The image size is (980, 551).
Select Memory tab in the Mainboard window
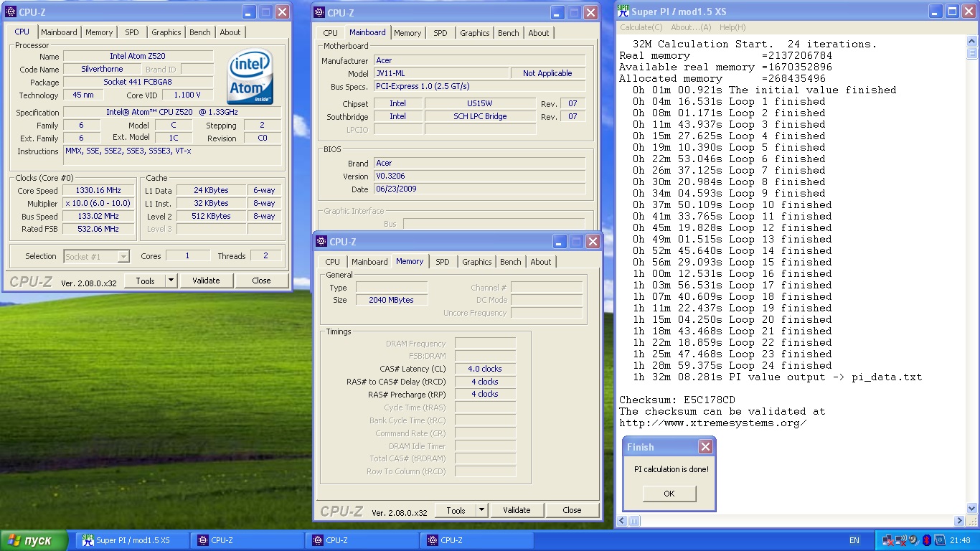pyautogui.click(x=407, y=33)
